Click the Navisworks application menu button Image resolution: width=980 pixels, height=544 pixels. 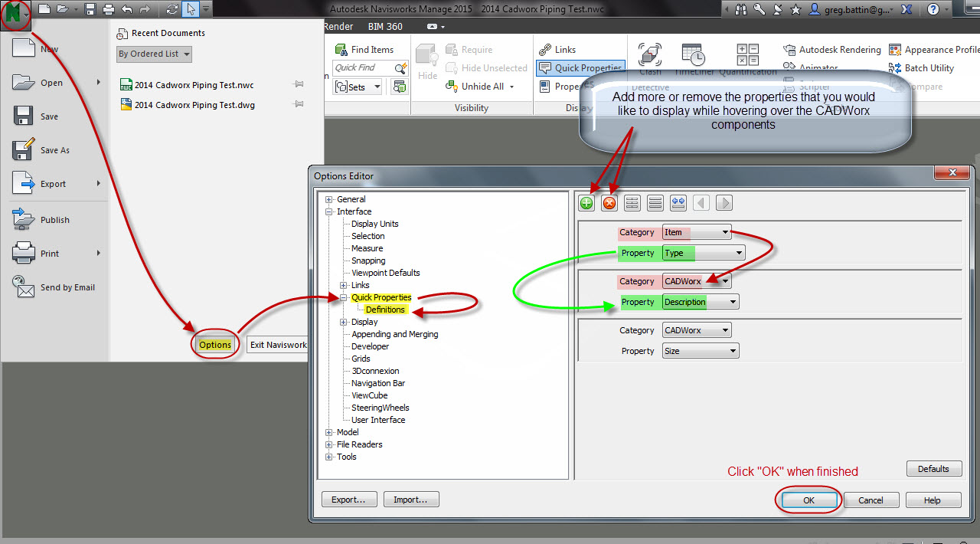(15, 14)
